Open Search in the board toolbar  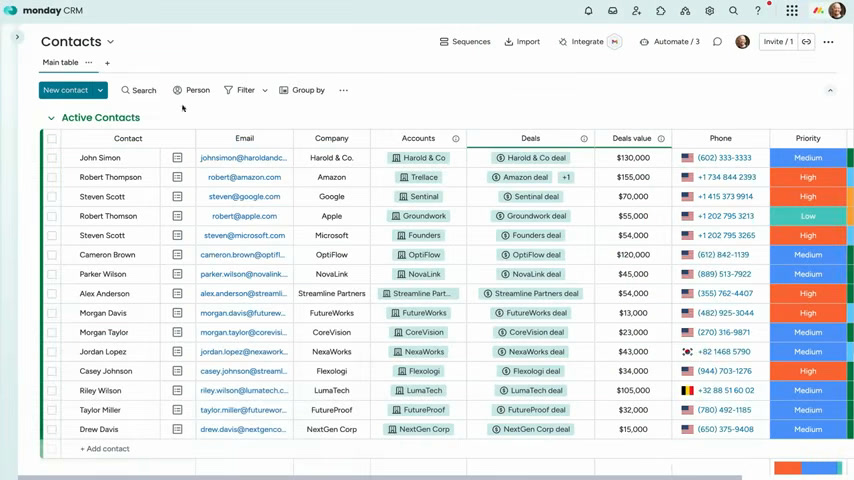click(x=139, y=90)
